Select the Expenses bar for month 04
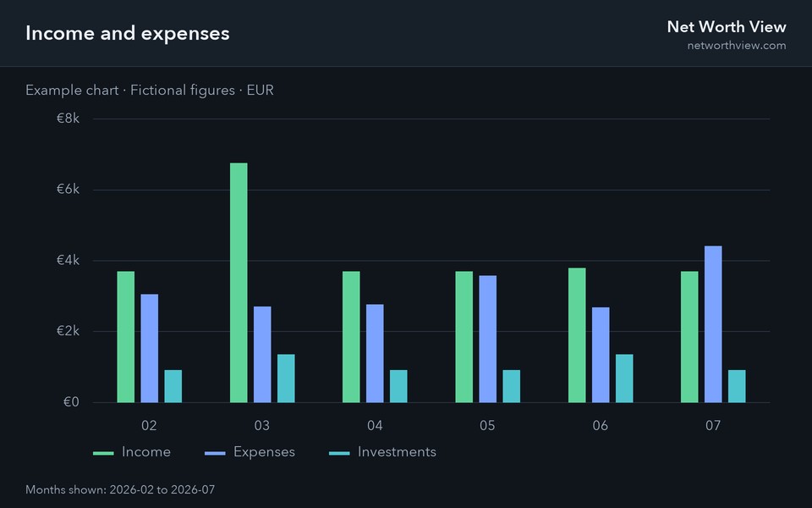Viewport: 812px width, 508px height. [x=375, y=354]
